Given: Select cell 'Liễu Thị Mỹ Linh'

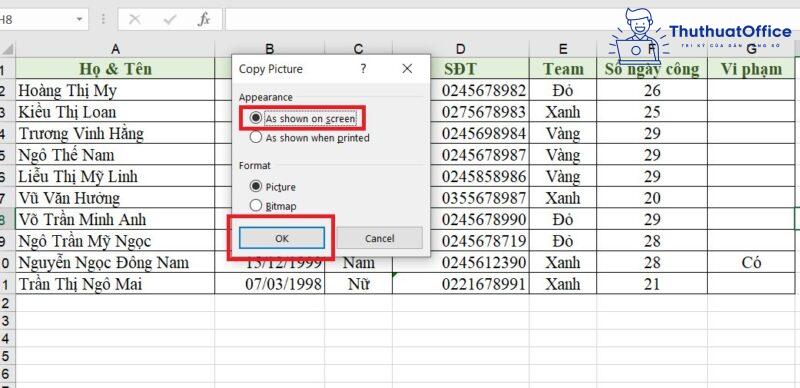Looking at the screenshot, I should coord(115,176).
